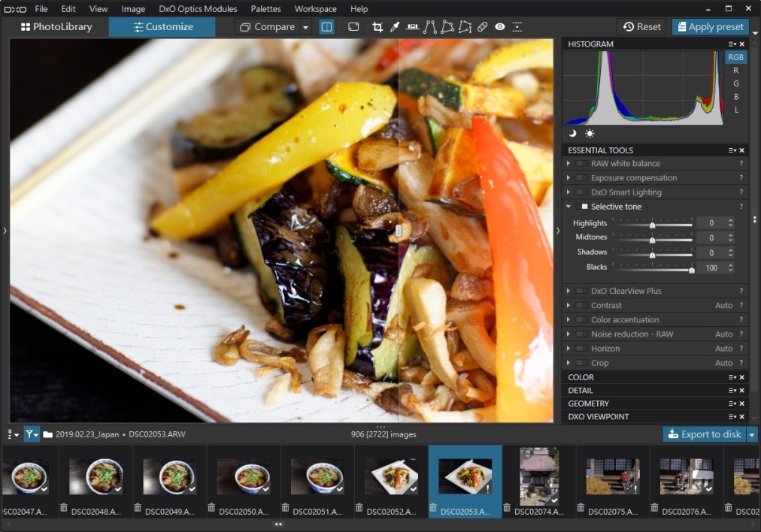The width and height of the screenshot is (761, 532).
Task: Expand Exposure compensation section
Action: (568, 178)
